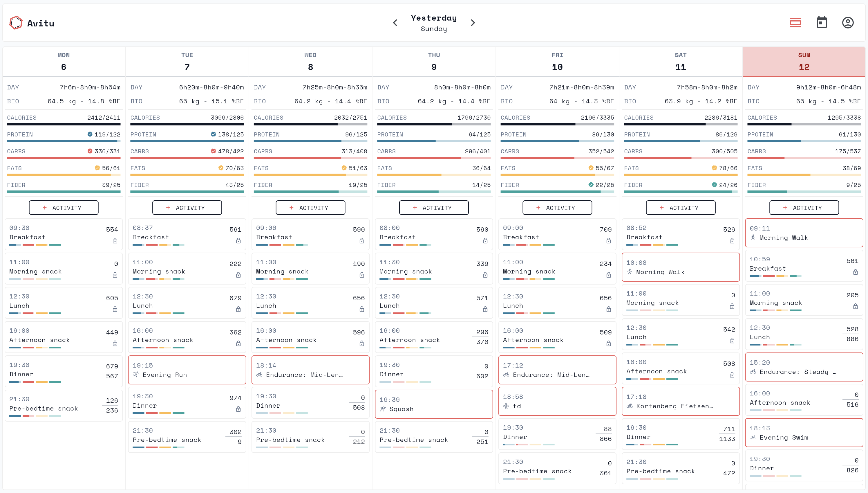Viewport: 868px width, 493px height.
Task: Open Sunday's 15:20 Endurance: Steady activity card
Action: [x=804, y=367]
